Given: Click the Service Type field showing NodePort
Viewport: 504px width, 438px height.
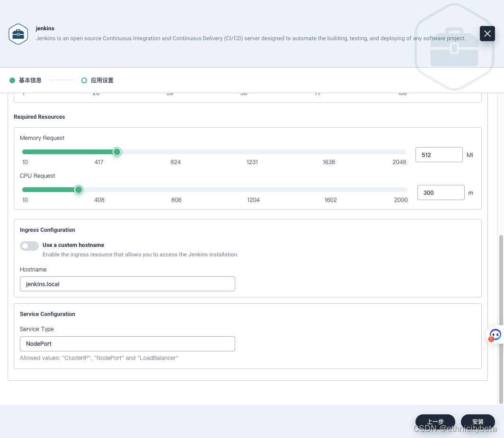Looking at the screenshot, I should click(127, 344).
